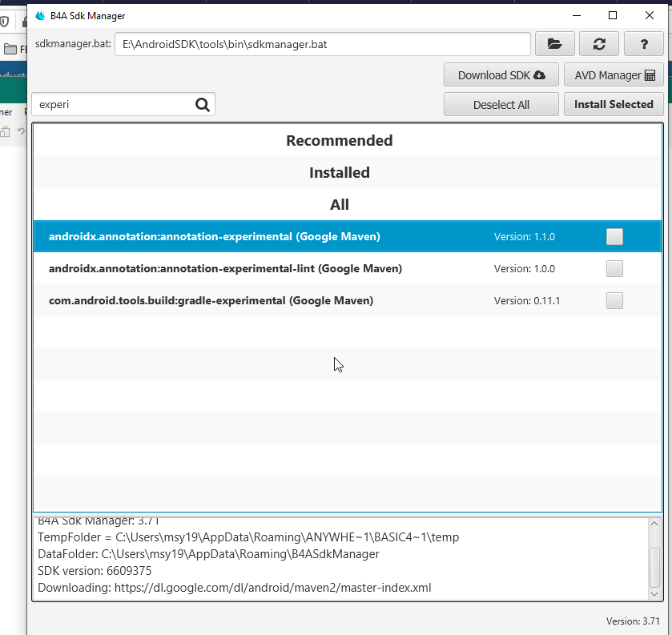672x635 pixels.
Task: Open the folder browse icon for sdkmanager.bat
Action: click(x=554, y=44)
